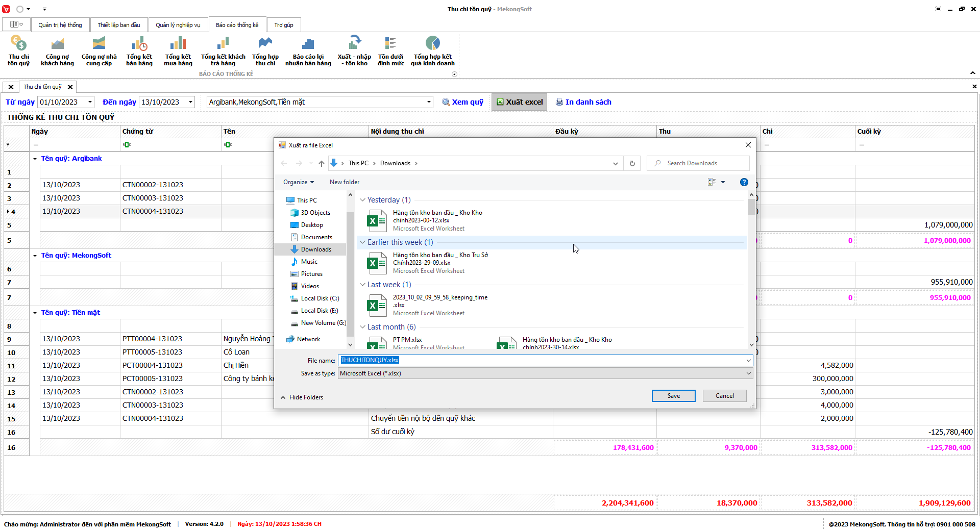Image resolution: width=980 pixels, height=530 pixels.
Task: Go up one folder level arrow
Action: tap(321, 163)
